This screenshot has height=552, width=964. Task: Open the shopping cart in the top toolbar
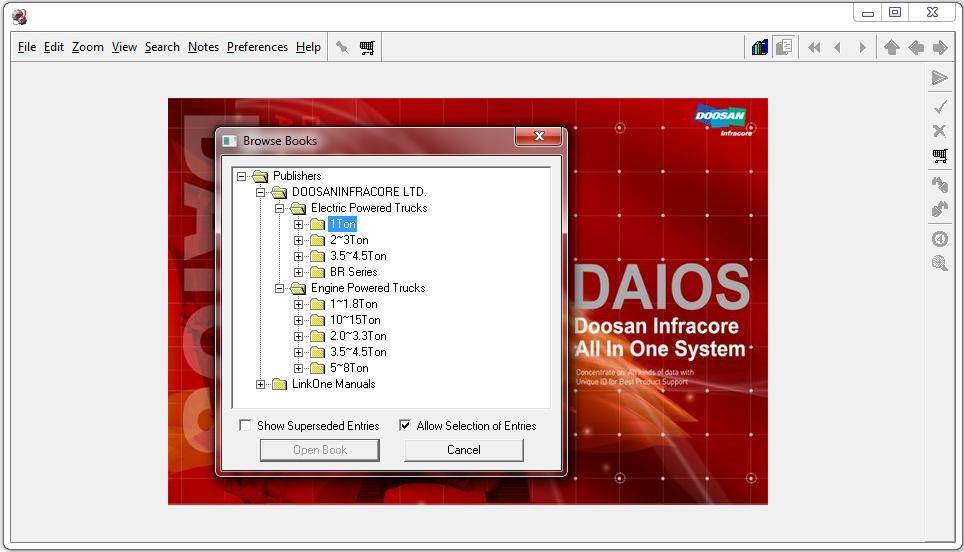(367, 47)
